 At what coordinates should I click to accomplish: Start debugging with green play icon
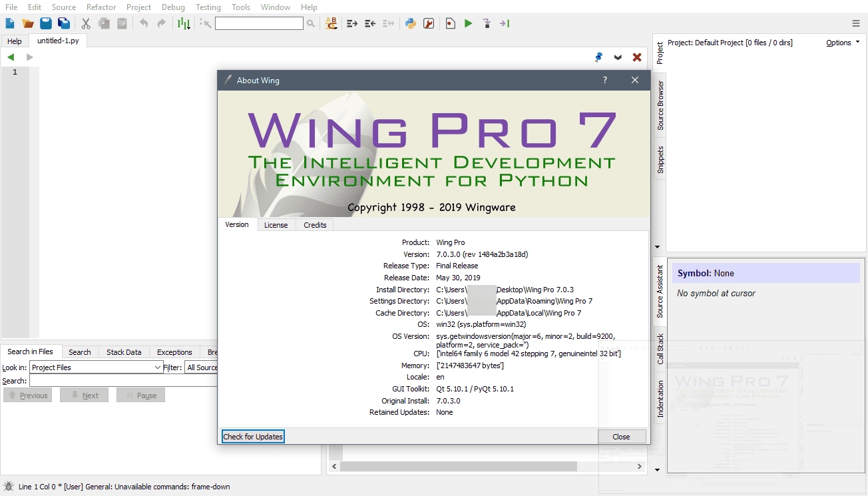tap(469, 23)
